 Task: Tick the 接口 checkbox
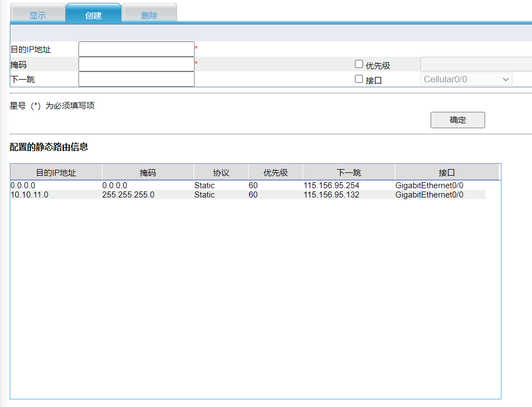(x=359, y=79)
